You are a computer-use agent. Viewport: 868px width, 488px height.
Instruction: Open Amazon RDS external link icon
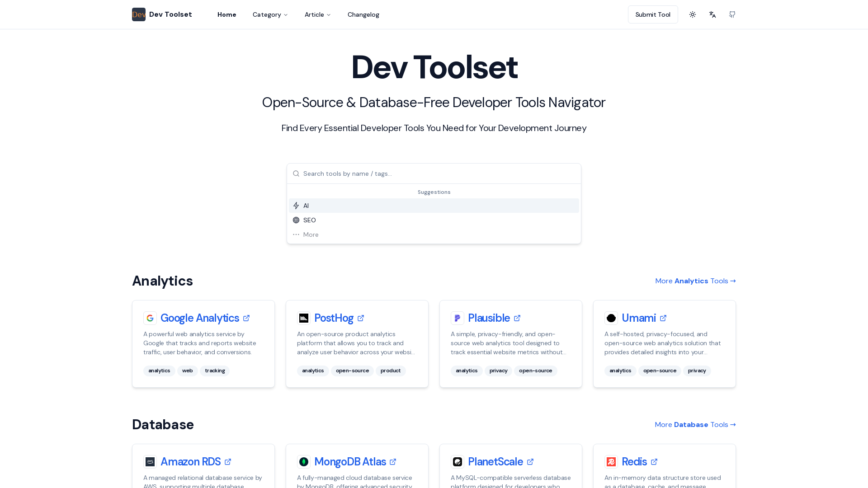coord(228,462)
